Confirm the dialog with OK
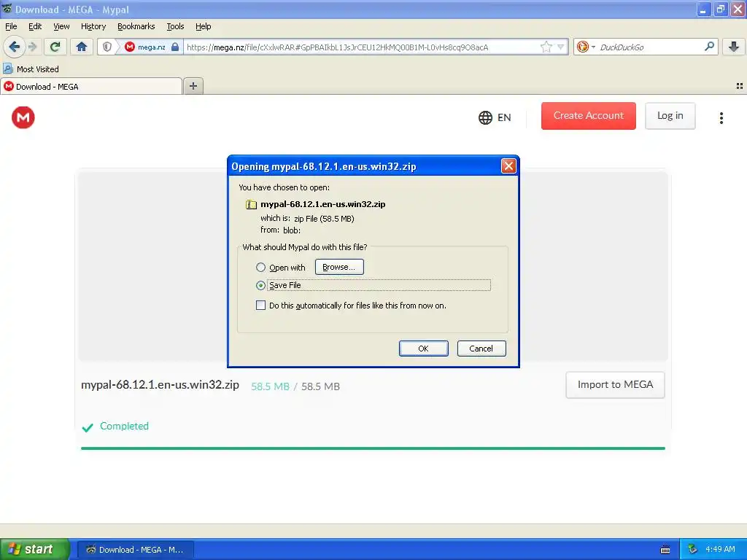 coord(424,348)
